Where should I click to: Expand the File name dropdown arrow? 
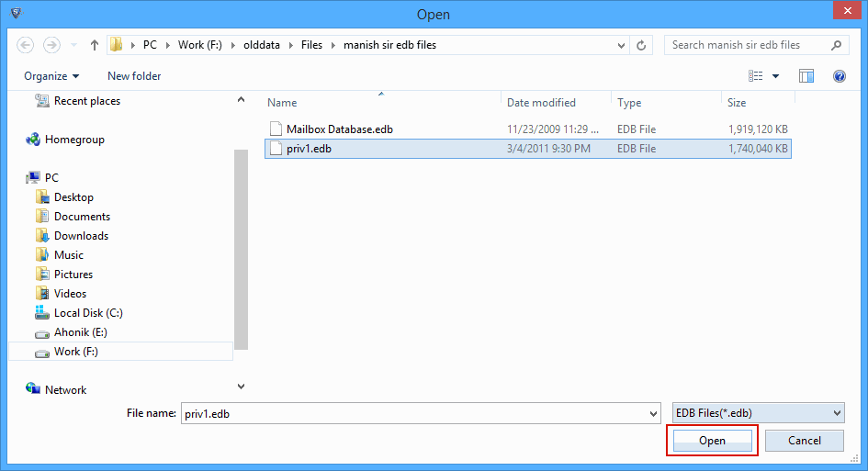pyautogui.click(x=653, y=414)
